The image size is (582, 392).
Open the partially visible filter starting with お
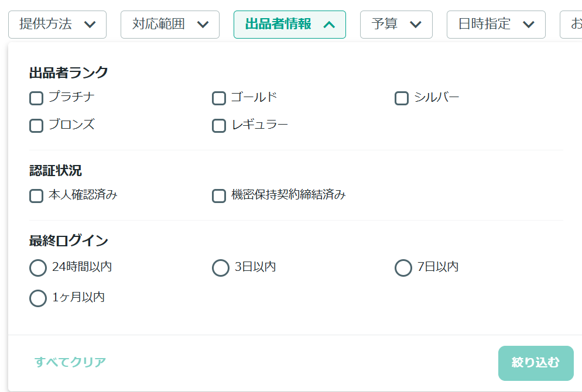tap(571, 25)
